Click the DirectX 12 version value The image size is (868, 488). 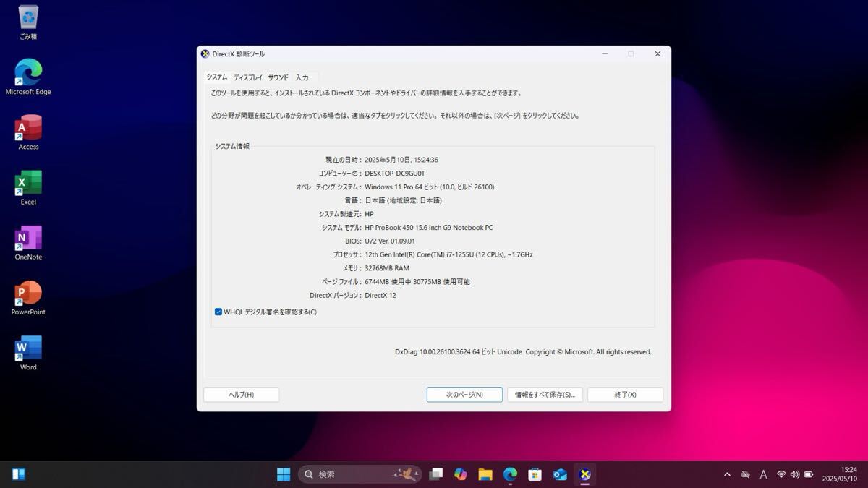[380, 296]
